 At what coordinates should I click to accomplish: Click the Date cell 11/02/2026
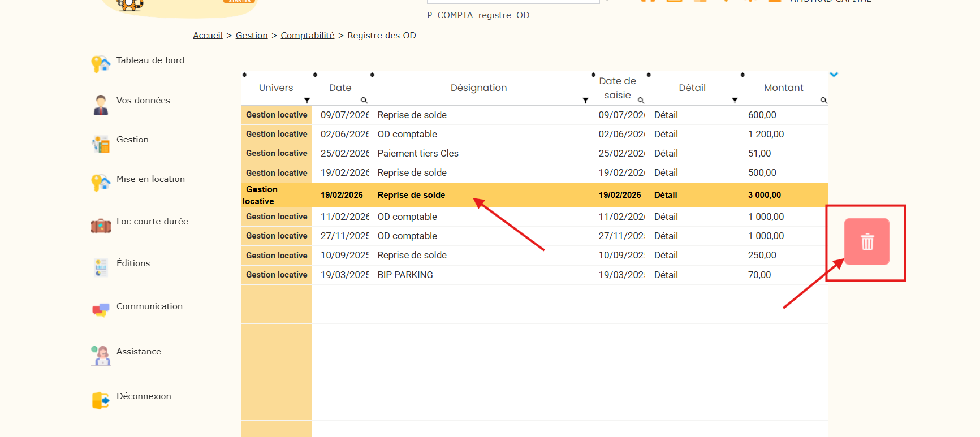coord(344,217)
